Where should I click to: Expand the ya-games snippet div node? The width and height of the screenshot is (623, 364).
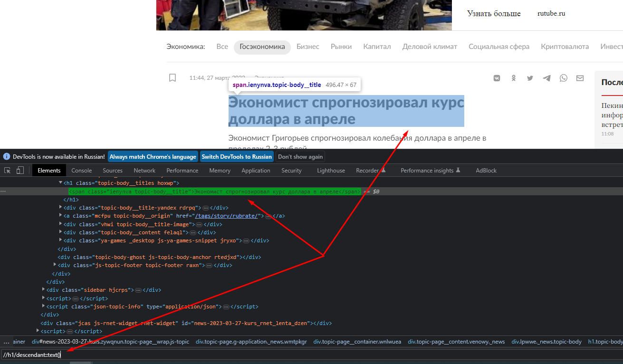(x=60, y=240)
